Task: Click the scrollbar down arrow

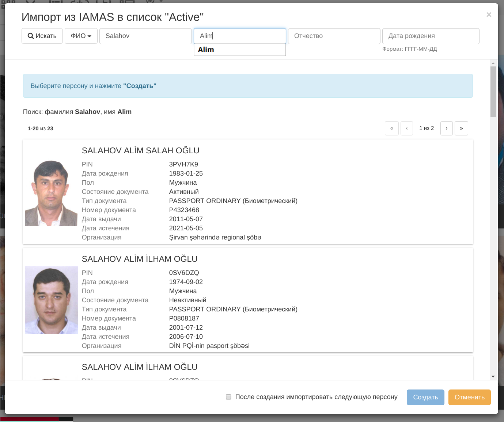Action: (x=493, y=376)
